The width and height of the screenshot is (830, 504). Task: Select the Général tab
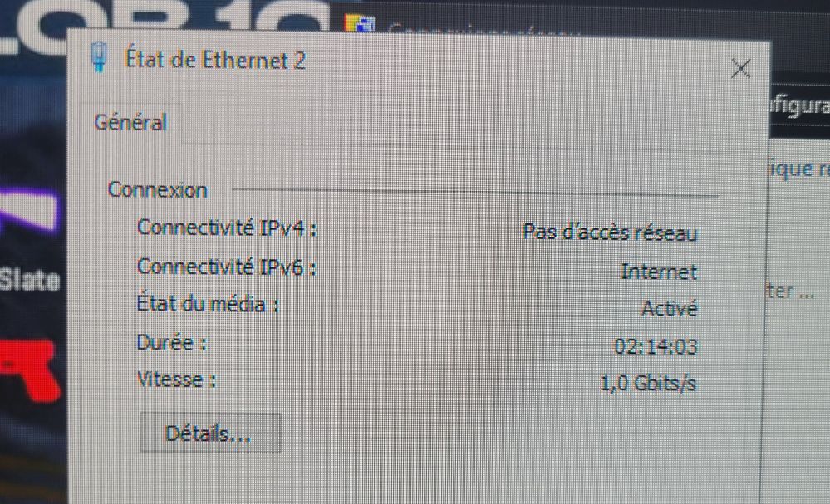pos(130,122)
